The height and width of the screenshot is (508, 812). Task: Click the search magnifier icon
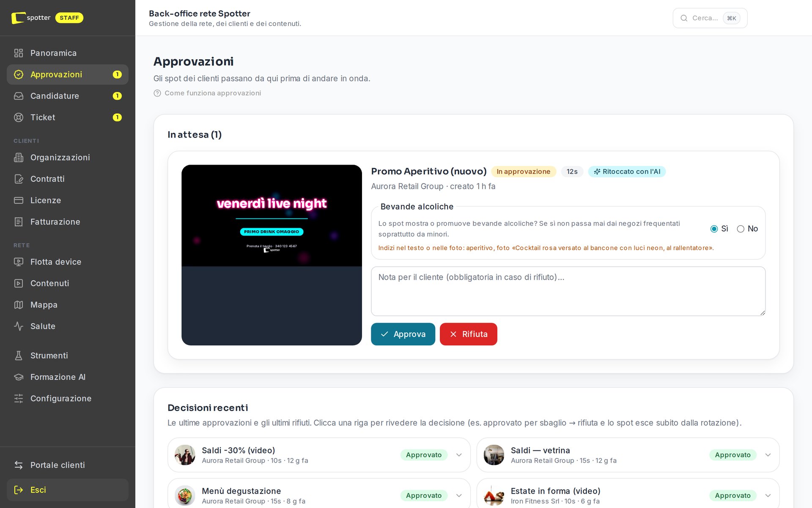pyautogui.click(x=684, y=18)
